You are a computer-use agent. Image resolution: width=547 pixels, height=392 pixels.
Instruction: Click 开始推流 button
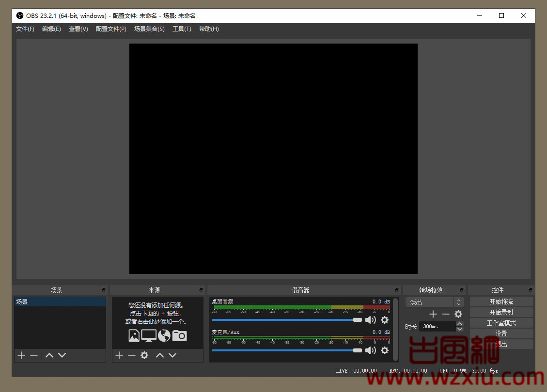tap(501, 302)
